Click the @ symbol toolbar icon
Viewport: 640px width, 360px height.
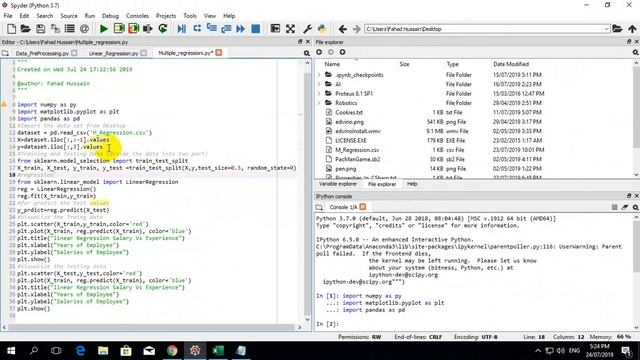(x=84, y=29)
